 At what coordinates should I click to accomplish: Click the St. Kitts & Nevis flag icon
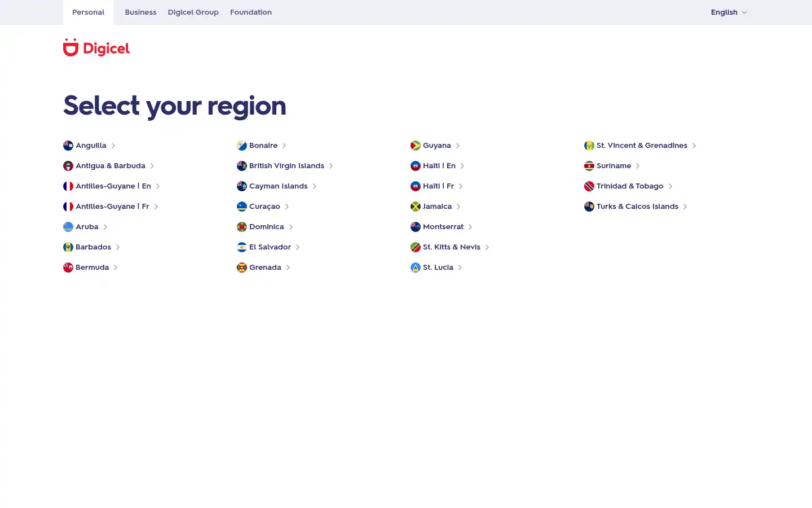coord(416,247)
